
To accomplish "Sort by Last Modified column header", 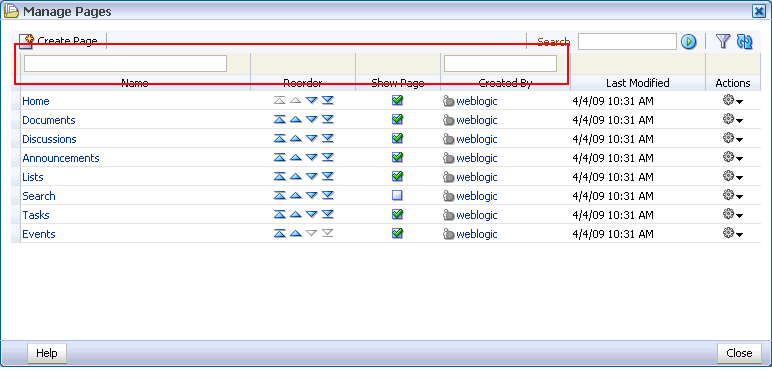I will [x=638, y=83].
